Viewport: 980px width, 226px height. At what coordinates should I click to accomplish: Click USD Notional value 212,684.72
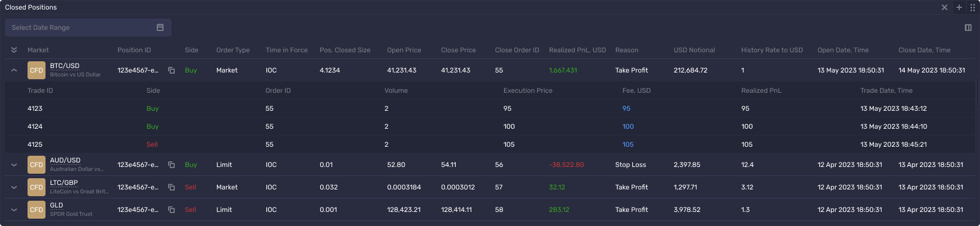point(691,70)
